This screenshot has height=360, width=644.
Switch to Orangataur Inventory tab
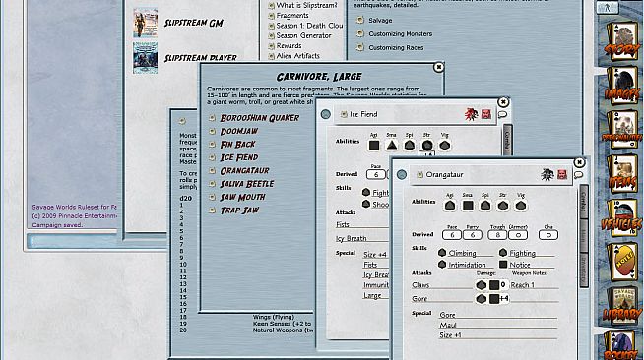click(x=584, y=270)
